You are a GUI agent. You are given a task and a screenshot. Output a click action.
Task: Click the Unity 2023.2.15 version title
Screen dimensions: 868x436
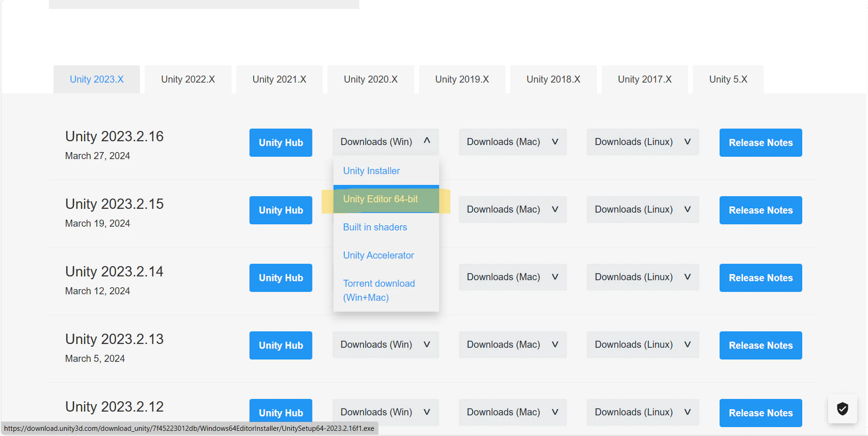115,204
